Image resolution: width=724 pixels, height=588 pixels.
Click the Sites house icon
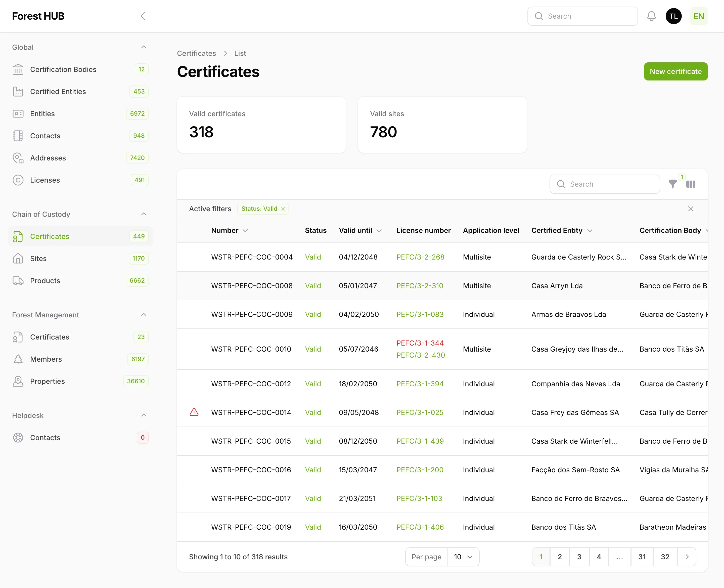pos(18,259)
